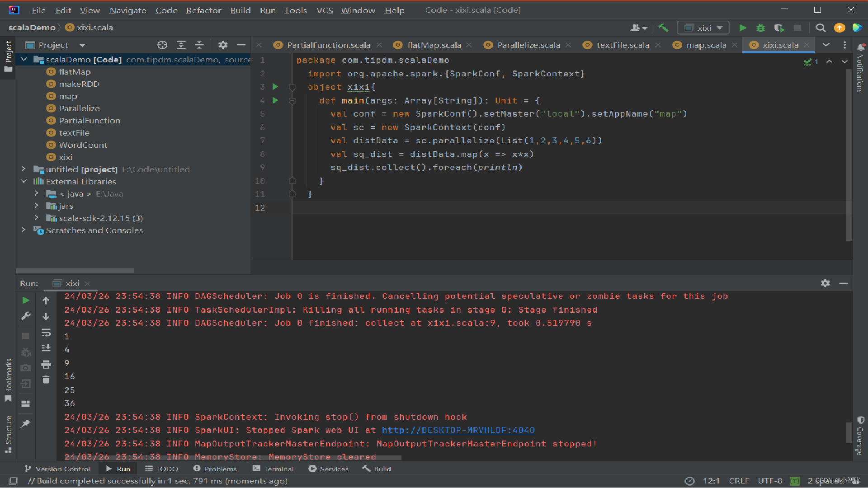868x488 pixels.
Task: Run xixi with green play button in toolbar
Action: 742,28
